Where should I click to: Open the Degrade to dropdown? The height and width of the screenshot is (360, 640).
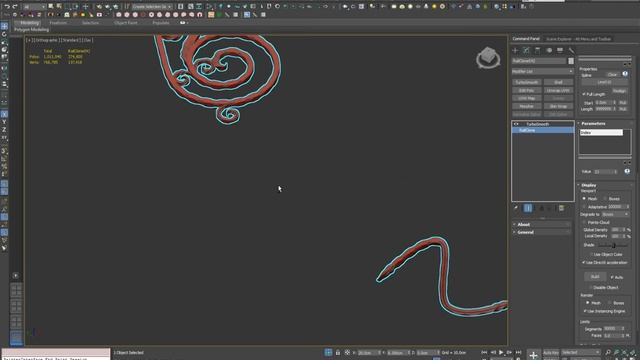point(615,214)
